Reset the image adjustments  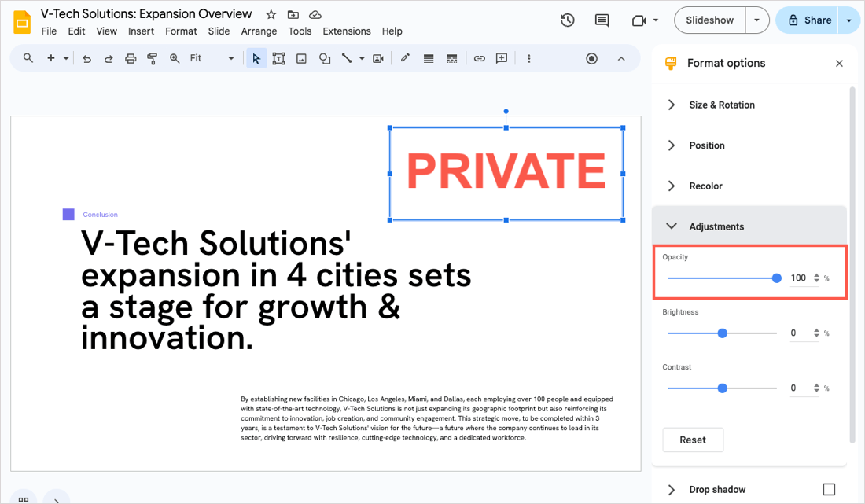693,440
